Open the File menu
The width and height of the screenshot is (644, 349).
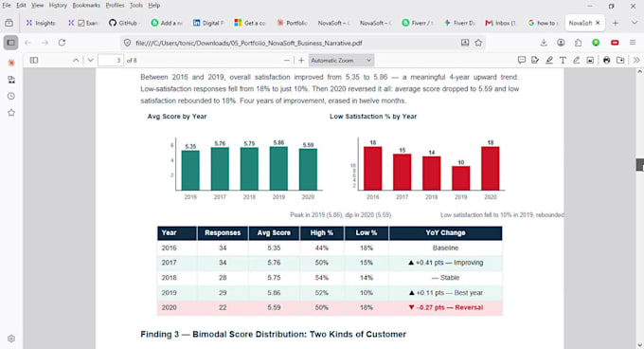click(x=7, y=6)
